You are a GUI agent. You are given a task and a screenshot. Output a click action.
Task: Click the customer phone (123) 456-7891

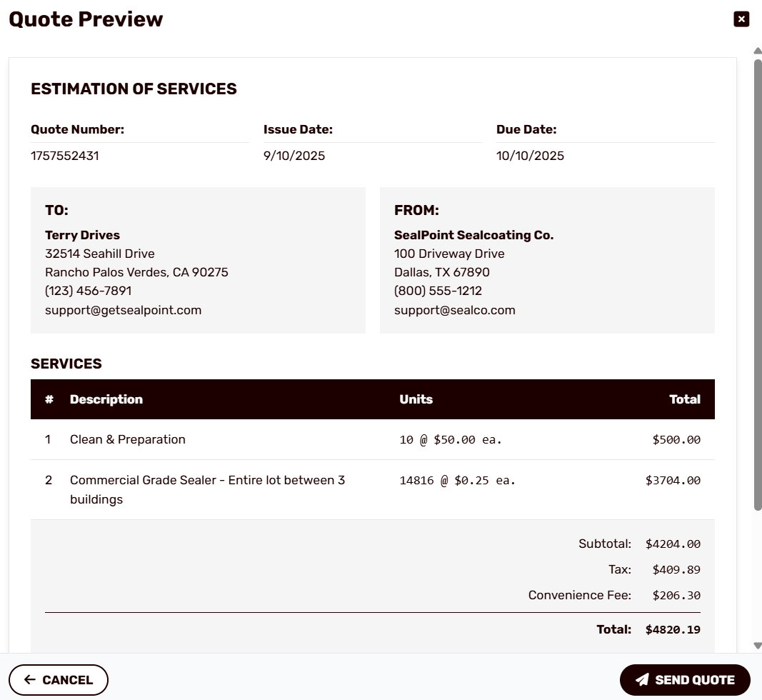pos(88,291)
